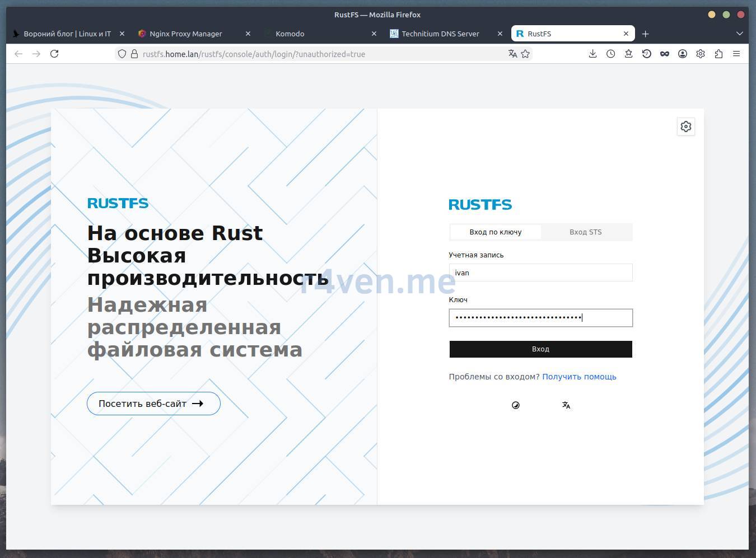Open a new browser tab with plus
The width and height of the screenshot is (756, 558).
(645, 34)
